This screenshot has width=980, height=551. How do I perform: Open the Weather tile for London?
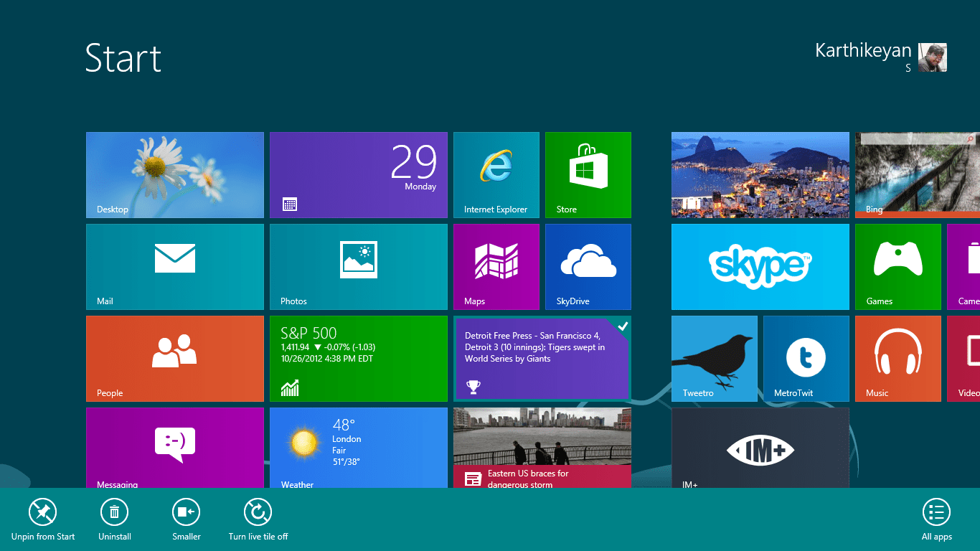(359, 448)
